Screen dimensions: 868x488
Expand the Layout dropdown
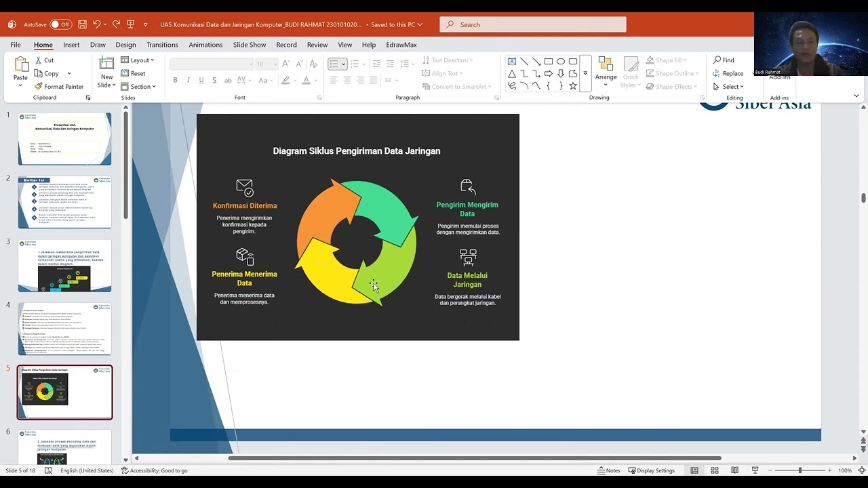(x=138, y=60)
